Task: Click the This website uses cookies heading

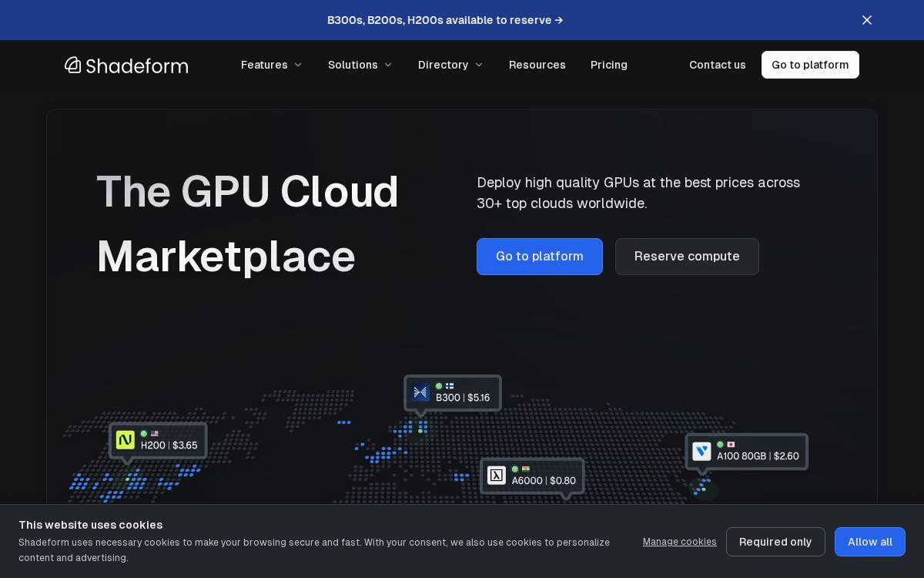Action: [x=91, y=525]
